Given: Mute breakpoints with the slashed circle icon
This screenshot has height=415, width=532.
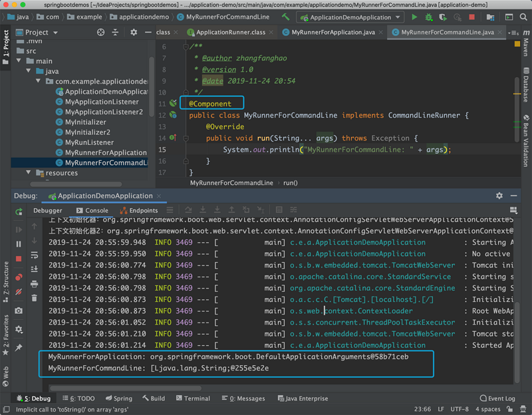Looking at the screenshot, I should [x=18, y=291].
